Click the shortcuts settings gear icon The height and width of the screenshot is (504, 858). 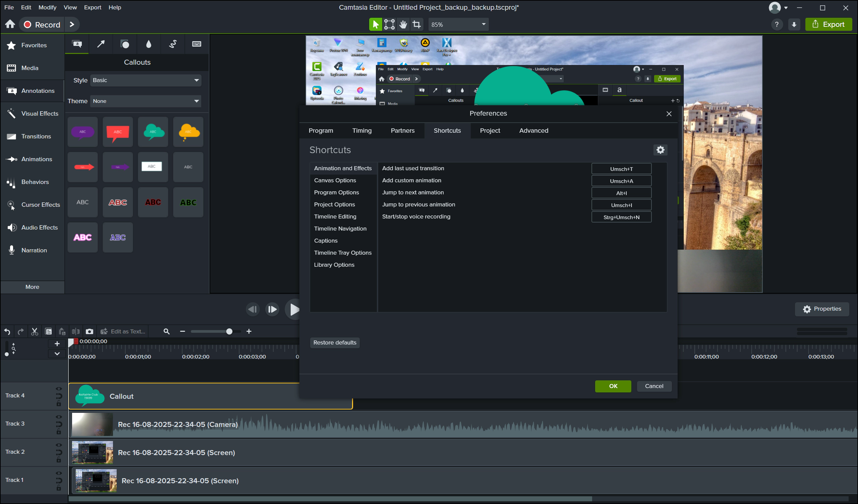tap(660, 150)
